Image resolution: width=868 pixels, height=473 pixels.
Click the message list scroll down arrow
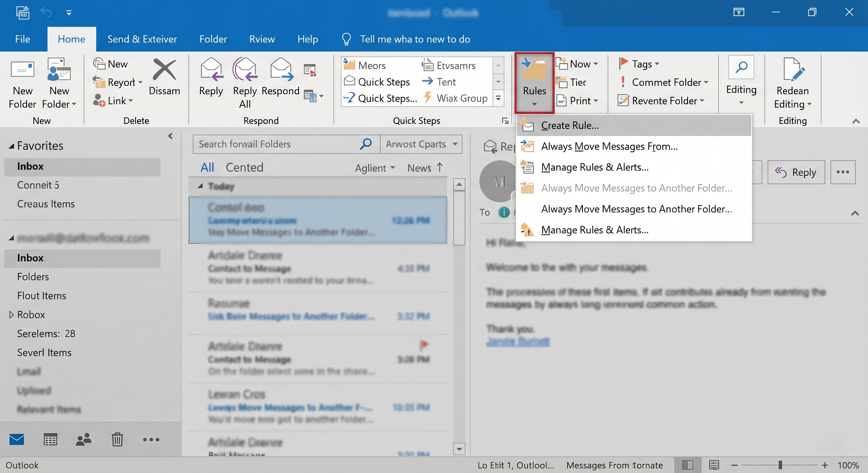coord(459,449)
